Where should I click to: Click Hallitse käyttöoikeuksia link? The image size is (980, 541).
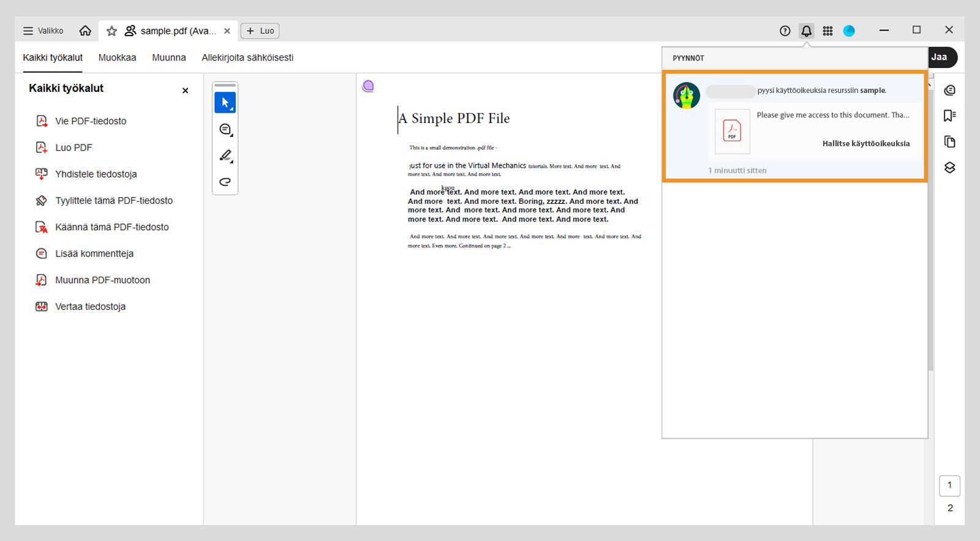click(866, 144)
